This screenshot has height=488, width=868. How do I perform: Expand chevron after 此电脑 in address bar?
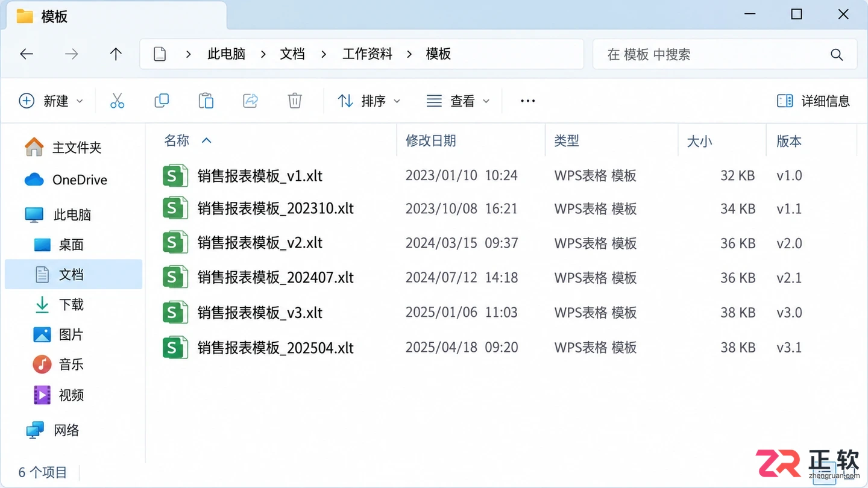pos(263,54)
